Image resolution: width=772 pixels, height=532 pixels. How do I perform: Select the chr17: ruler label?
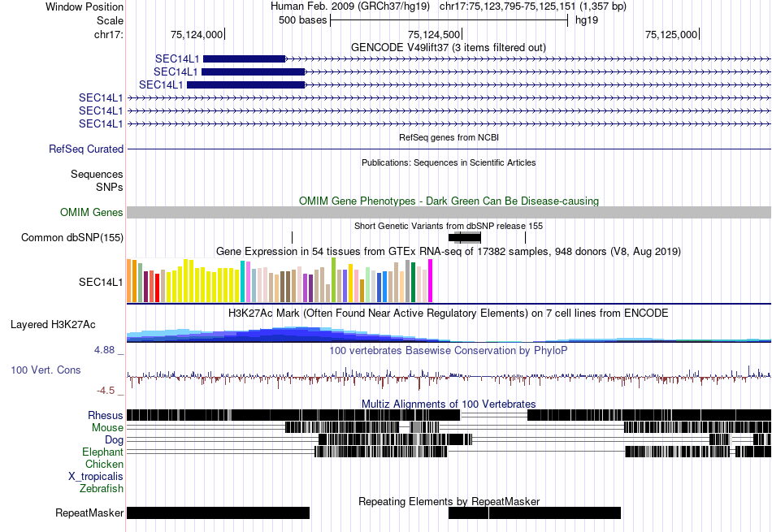[108, 34]
